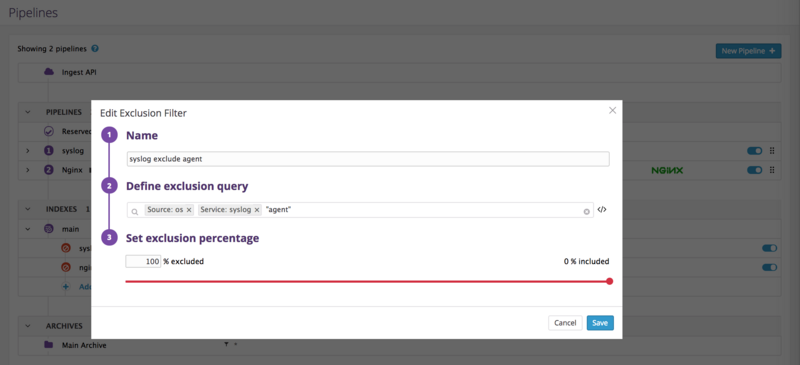Remove the Source: os query tag
Image resolution: width=800 pixels, height=365 pixels.
click(x=189, y=210)
